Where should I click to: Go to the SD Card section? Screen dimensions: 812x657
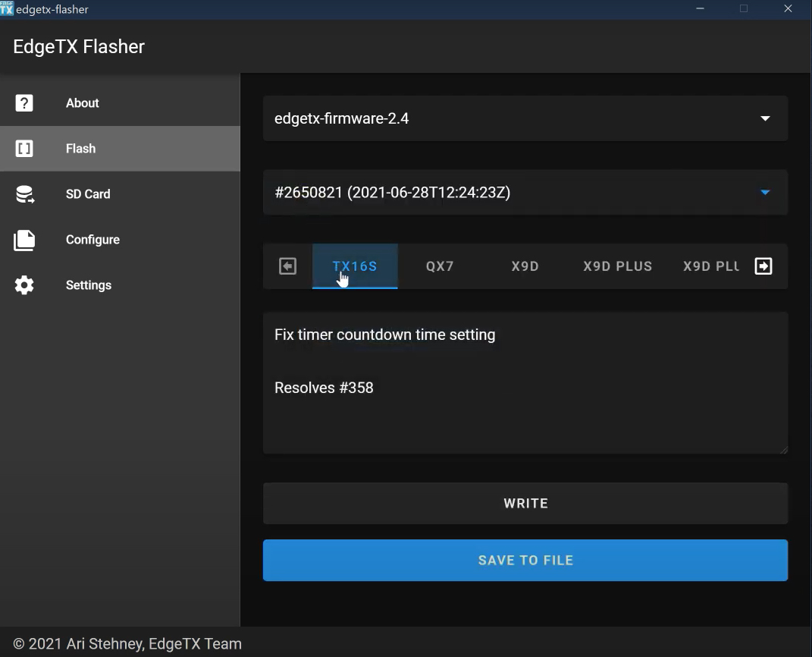pyautogui.click(x=120, y=194)
